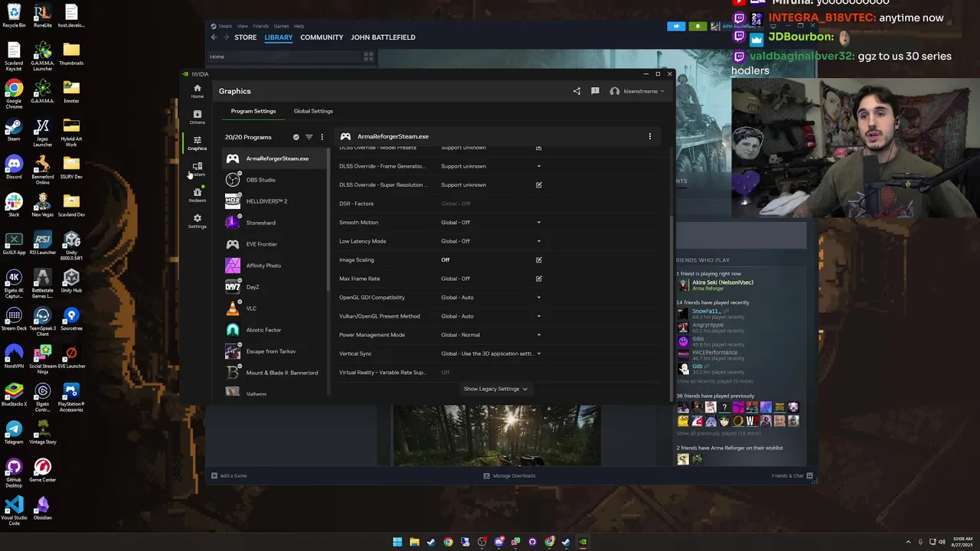Open the three-dot menu beside 20/20 Programs
This screenshot has width=980, height=551.
coord(322,137)
